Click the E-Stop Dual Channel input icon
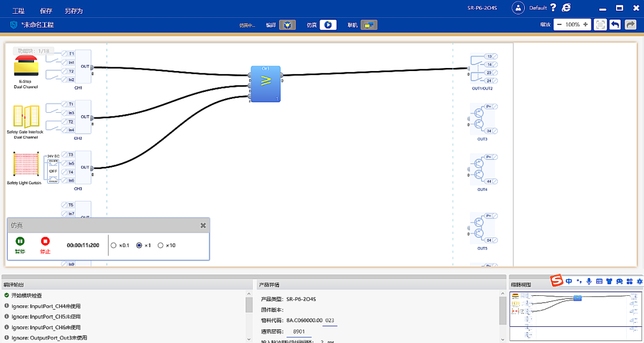644x343 pixels. 26,66
